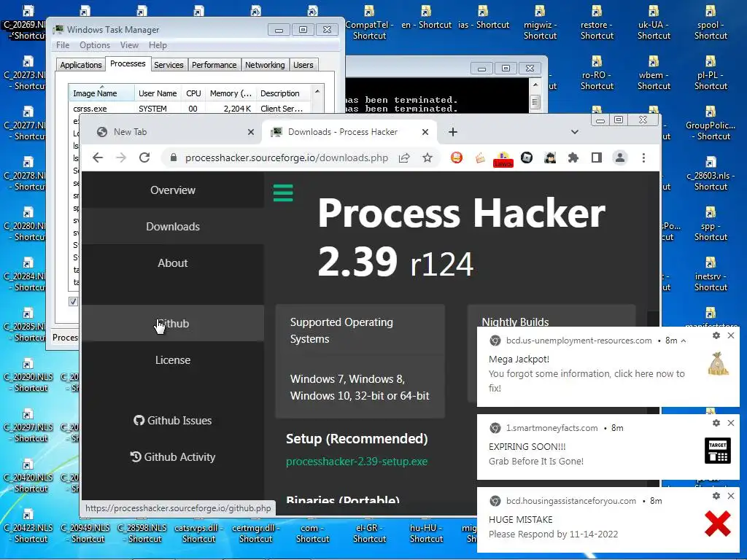Click the padlock site info icon
The image size is (747, 560).
coord(174,157)
